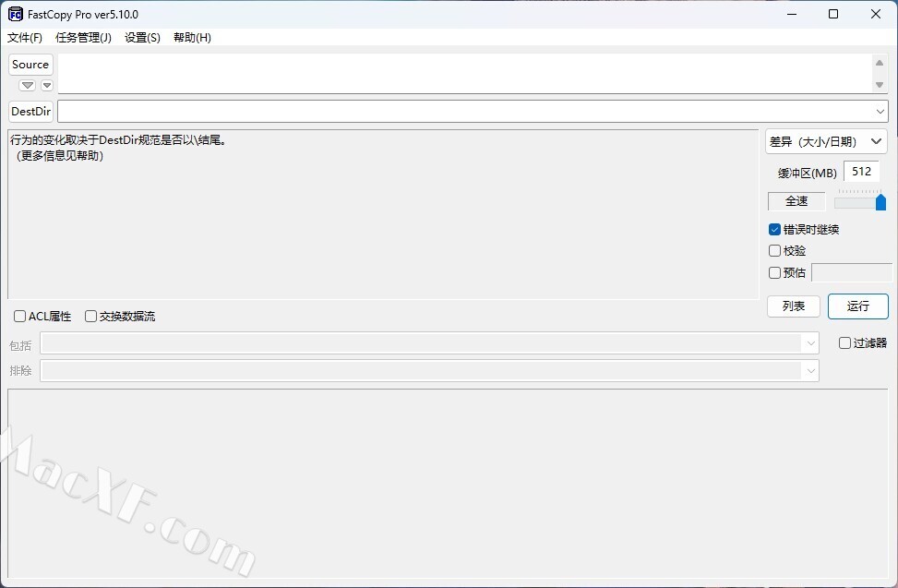Click the Source button
898x588 pixels.
coord(30,65)
